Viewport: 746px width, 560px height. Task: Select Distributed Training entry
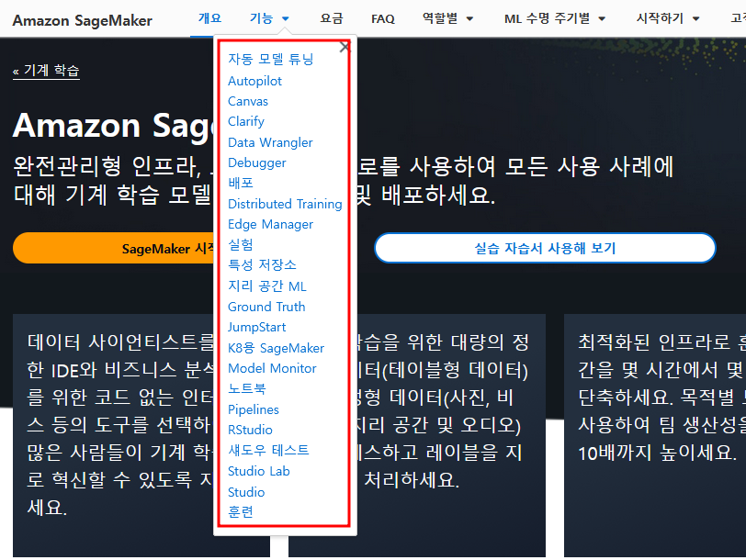pos(285,204)
